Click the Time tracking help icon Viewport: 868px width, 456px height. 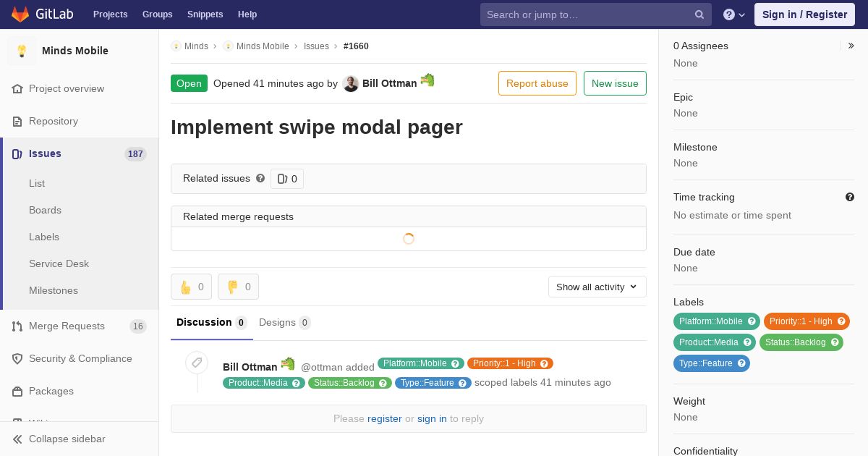click(x=850, y=197)
